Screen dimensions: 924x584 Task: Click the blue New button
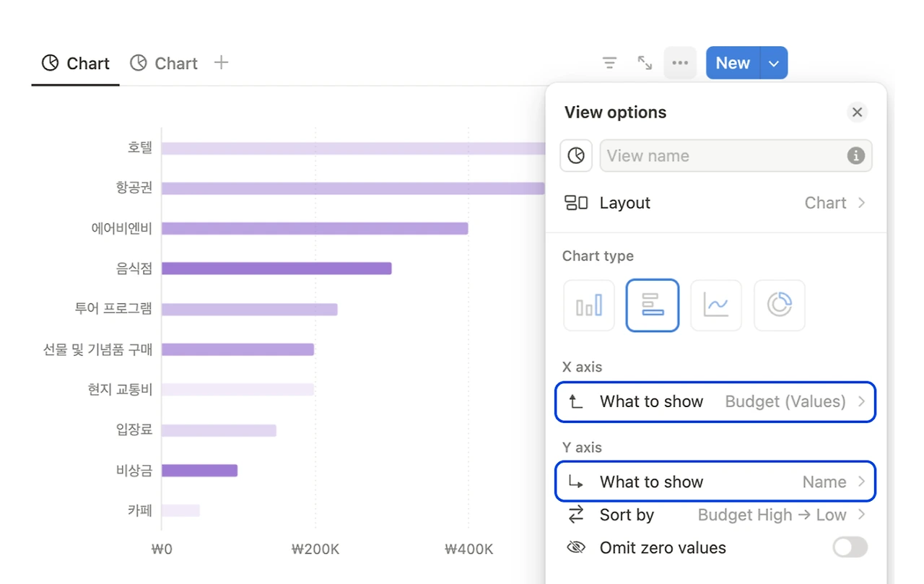coord(733,64)
